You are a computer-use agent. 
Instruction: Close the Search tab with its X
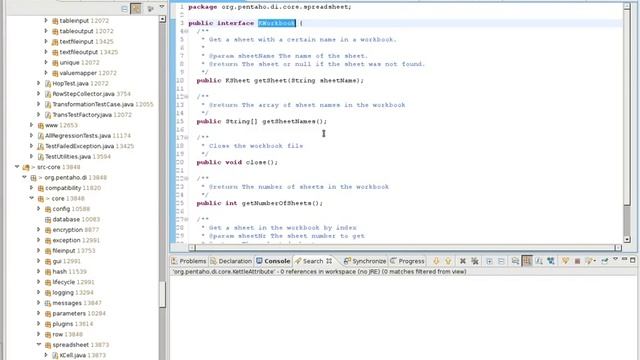tap(329, 261)
